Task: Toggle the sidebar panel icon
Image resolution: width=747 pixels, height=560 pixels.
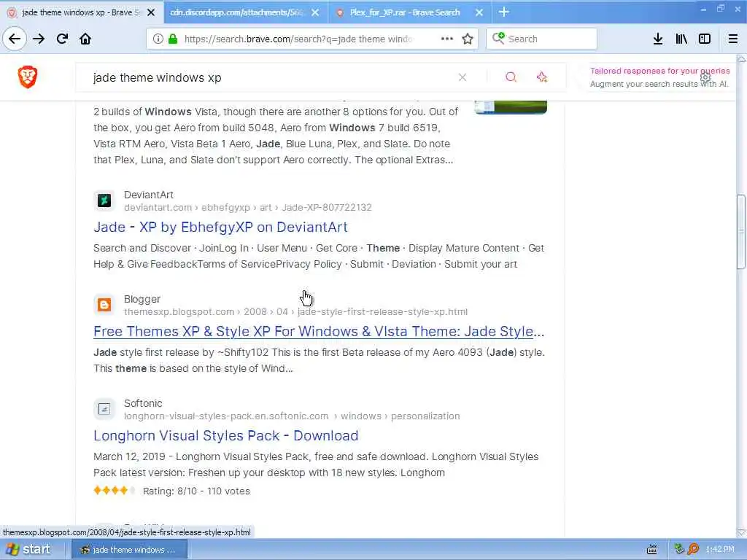Action: tap(705, 39)
